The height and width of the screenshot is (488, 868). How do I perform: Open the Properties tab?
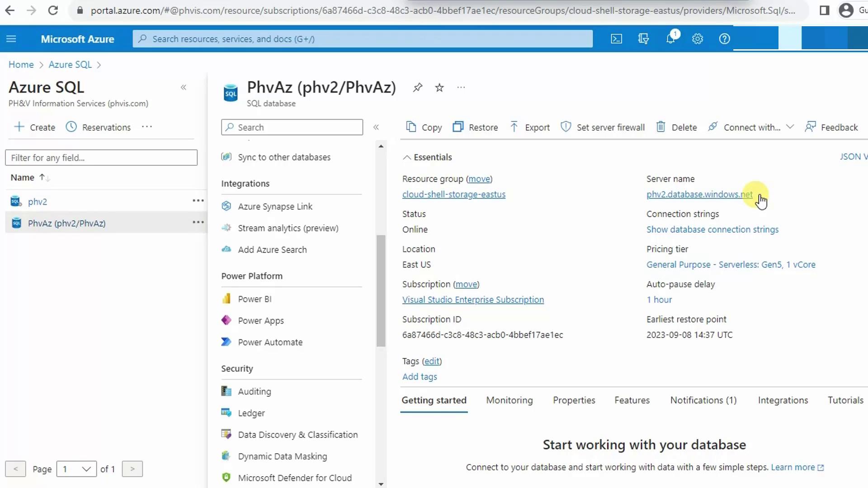574,400
